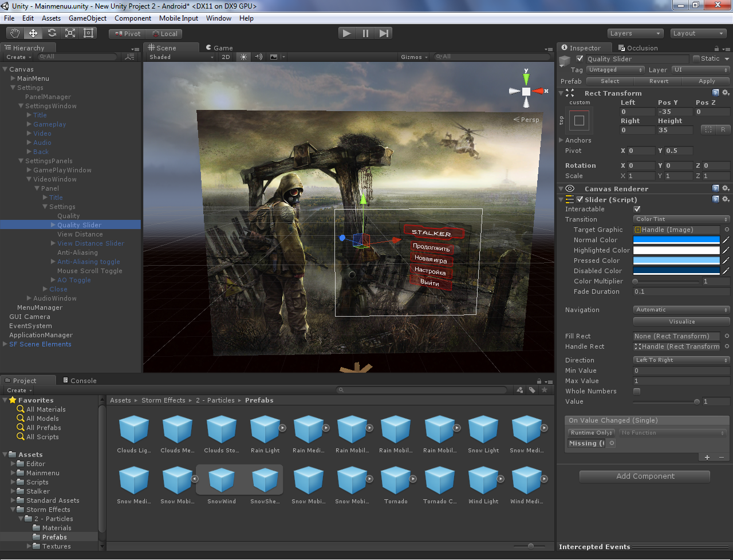This screenshot has height=560, width=733.
Task: Click the Highlighted Color swatch
Action: click(x=676, y=250)
